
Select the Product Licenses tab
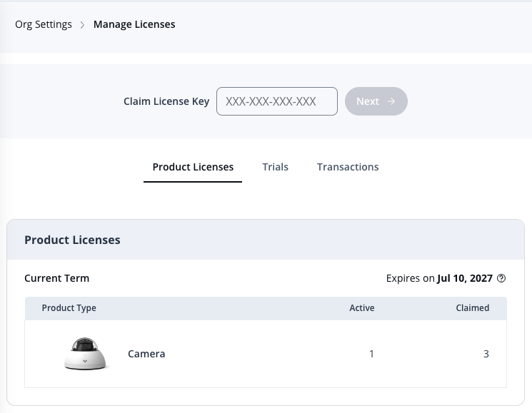click(x=193, y=167)
